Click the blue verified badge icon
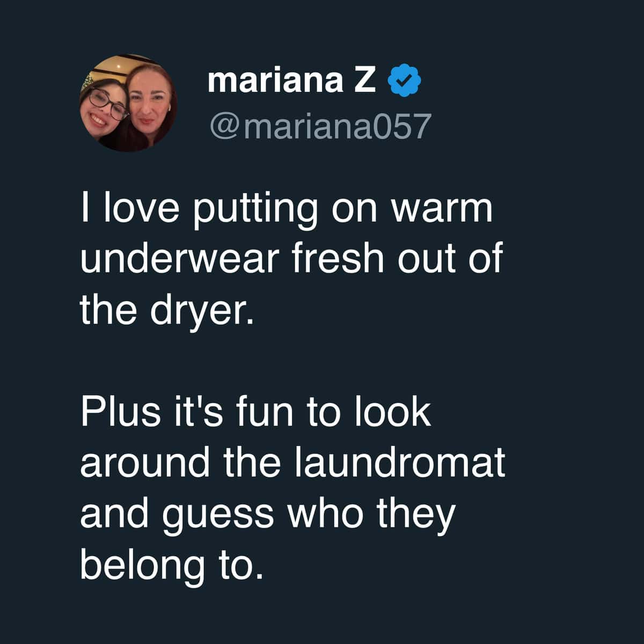Image resolution: width=644 pixels, height=644 pixels. coord(407,81)
